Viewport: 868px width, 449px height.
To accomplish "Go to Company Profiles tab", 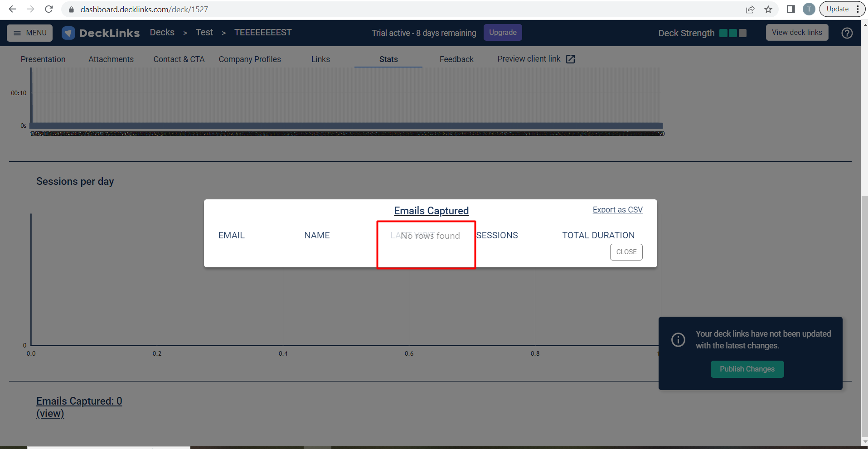I will (x=250, y=59).
